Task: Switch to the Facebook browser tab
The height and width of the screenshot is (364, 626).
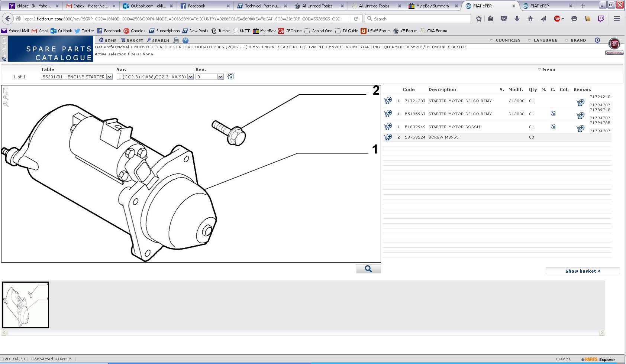Action: 206,6
